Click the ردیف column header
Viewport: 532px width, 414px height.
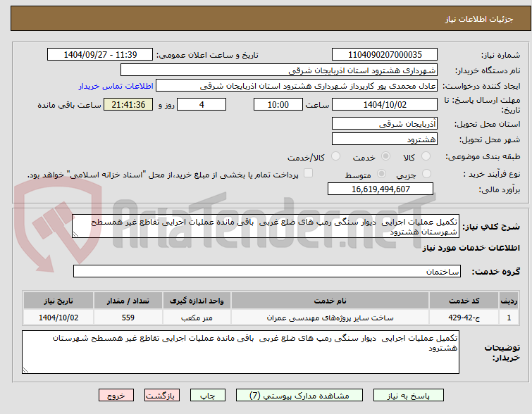[x=509, y=301]
